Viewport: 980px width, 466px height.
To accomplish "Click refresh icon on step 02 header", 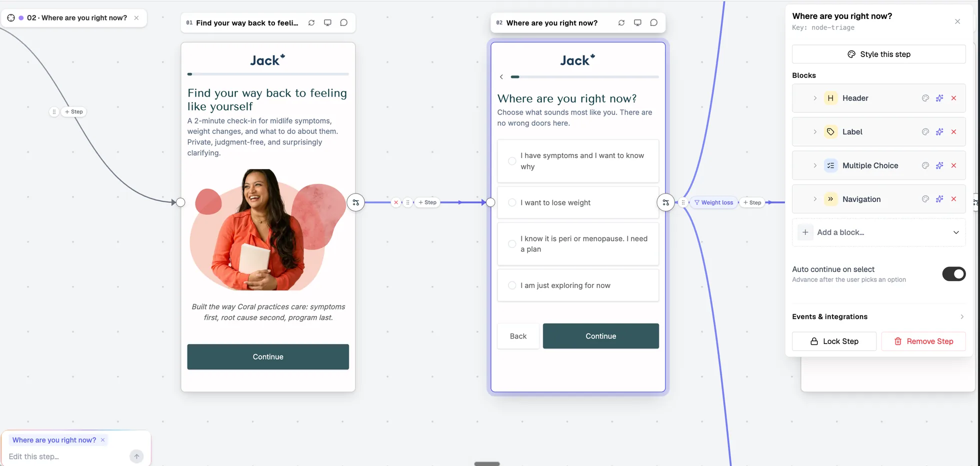I will [621, 22].
